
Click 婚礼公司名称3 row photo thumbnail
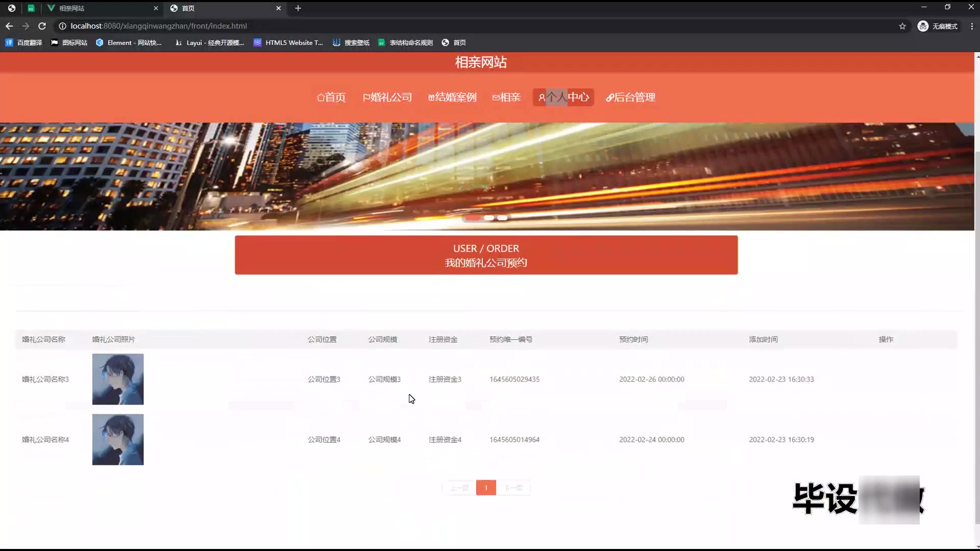pos(118,379)
